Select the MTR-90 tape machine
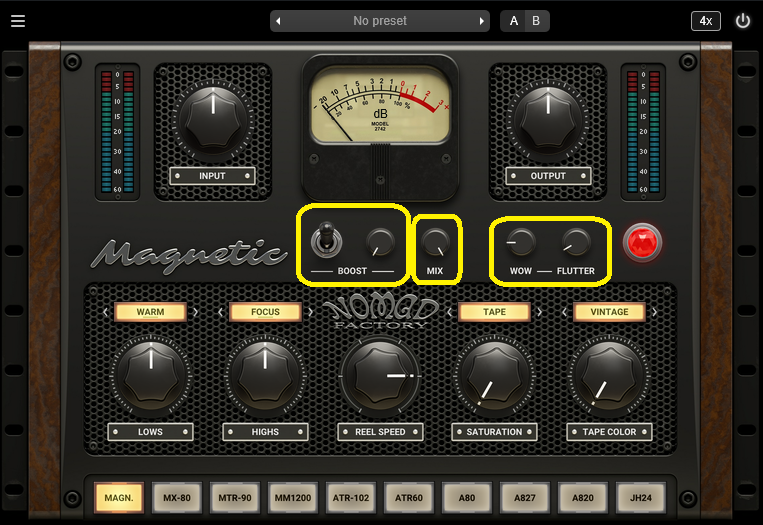Viewport: 763px width, 525px height. click(x=235, y=498)
